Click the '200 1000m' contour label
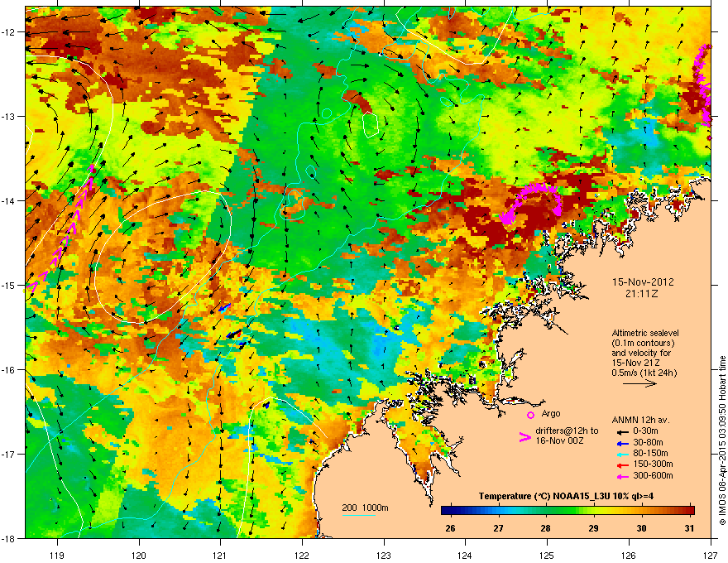The image size is (728, 563). click(365, 508)
